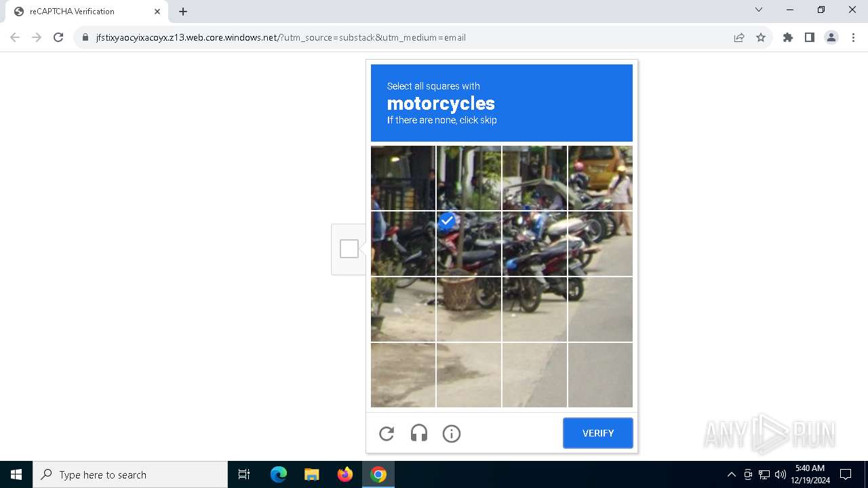Show hidden system tray icons

pos(731,474)
